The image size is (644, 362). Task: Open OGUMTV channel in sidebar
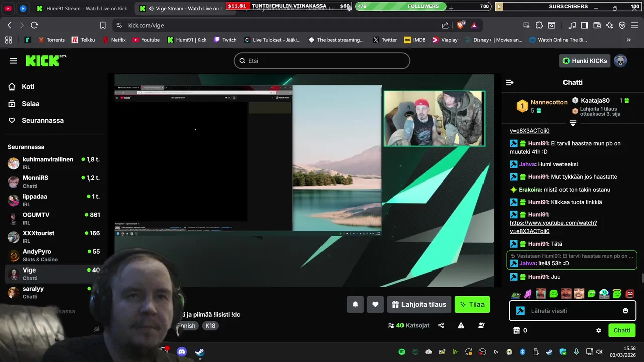coord(53,218)
